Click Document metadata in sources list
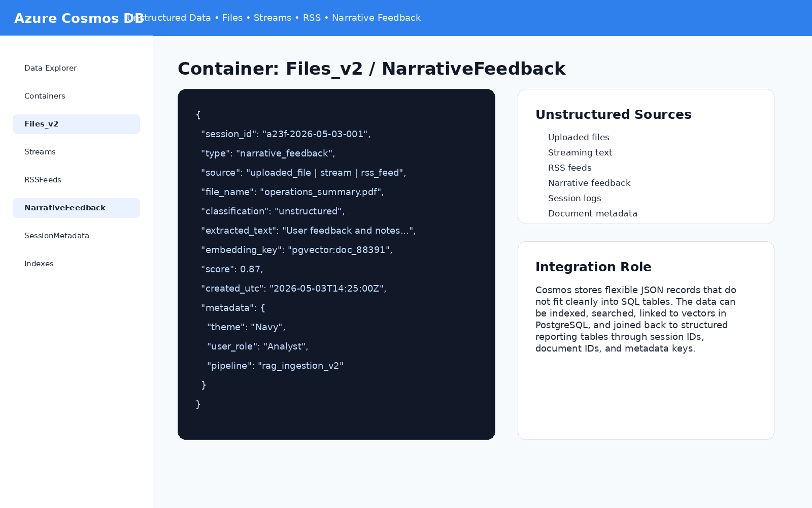812x508 pixels. point(593,213)
